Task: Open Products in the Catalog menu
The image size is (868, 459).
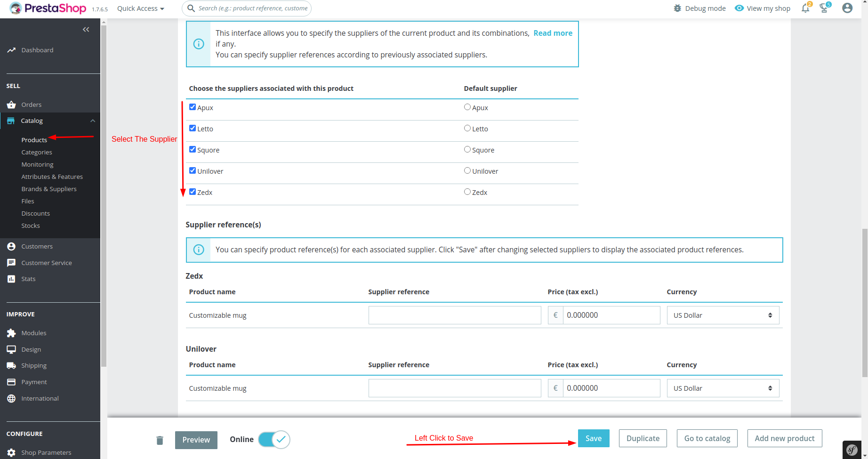Action: pyautogui.click(x=34, y=140)
